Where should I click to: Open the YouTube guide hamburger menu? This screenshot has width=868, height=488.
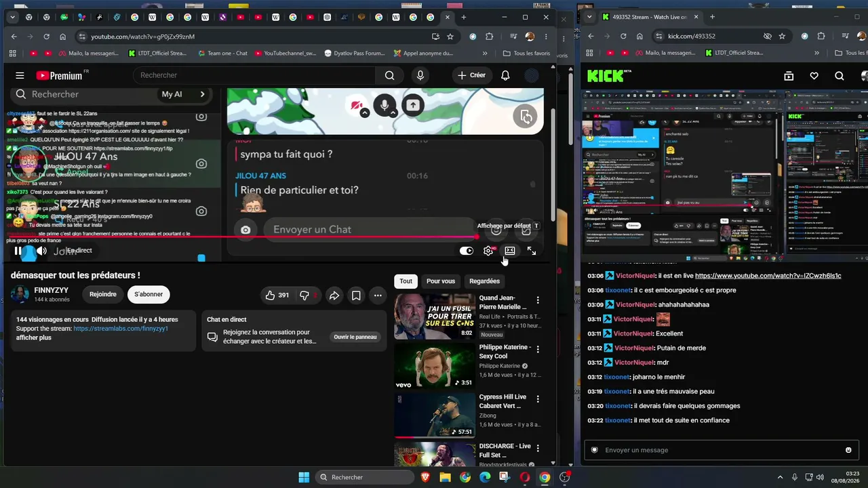coord(20,75)
